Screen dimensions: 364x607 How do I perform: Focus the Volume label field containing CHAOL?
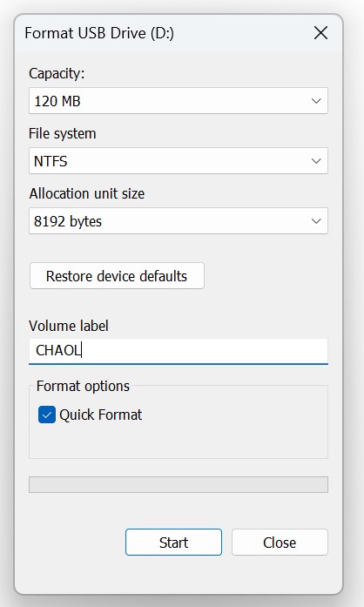click(179, 351)
